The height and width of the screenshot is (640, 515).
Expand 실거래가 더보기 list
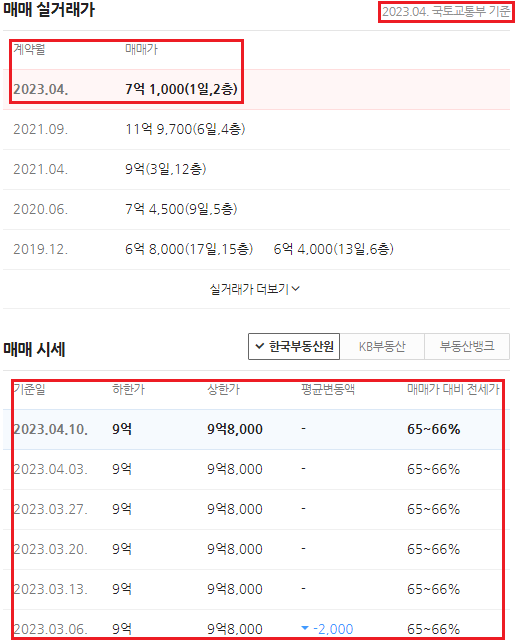click(x=255, y=289)
